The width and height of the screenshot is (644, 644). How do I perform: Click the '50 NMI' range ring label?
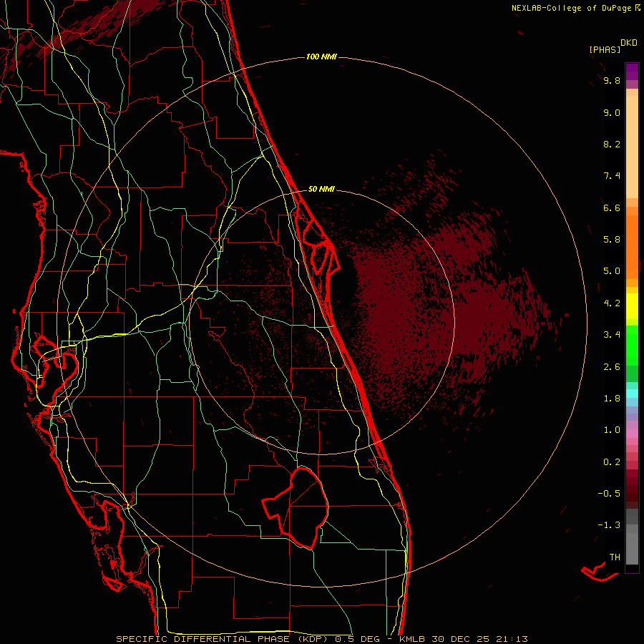pos(321,189)
